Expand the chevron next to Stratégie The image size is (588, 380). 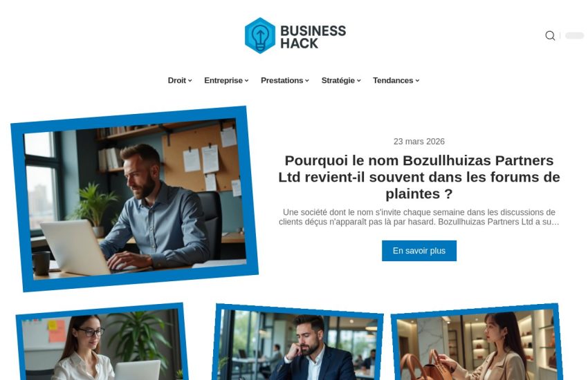[x=359, y=81]
